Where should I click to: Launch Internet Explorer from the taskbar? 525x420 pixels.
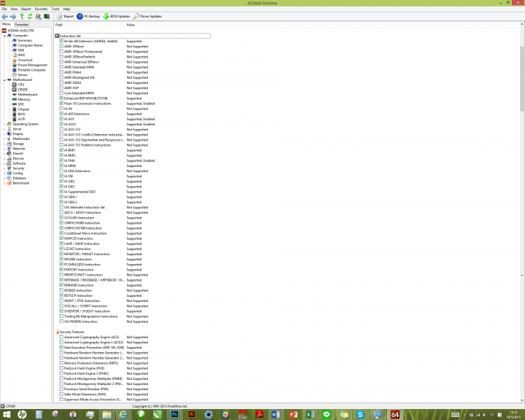click(123, 414)
